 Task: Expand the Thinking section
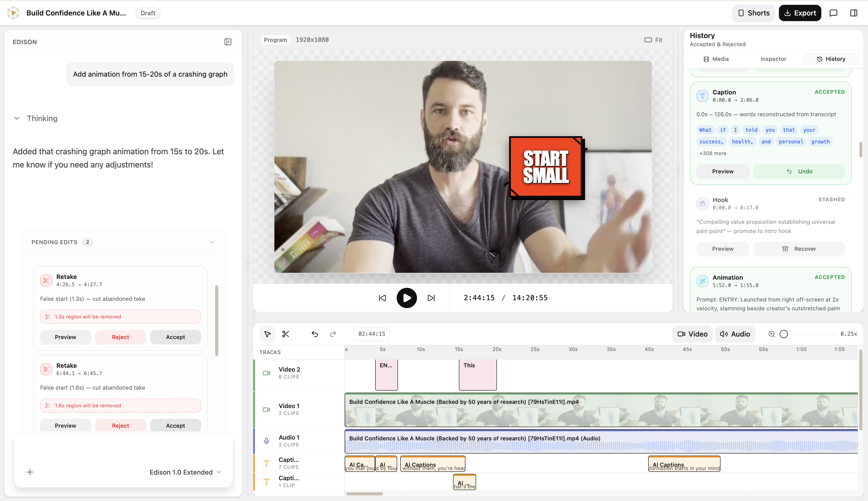coord(36,118)
